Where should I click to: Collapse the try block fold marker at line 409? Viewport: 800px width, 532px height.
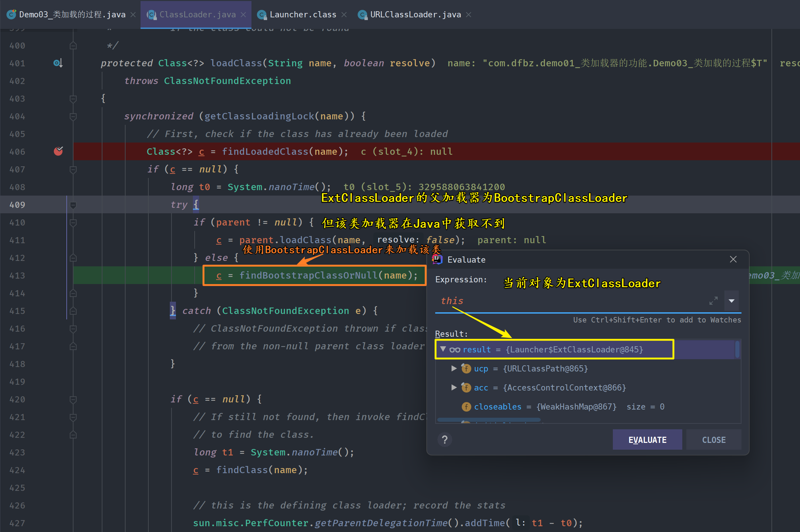tap(73, 205)
